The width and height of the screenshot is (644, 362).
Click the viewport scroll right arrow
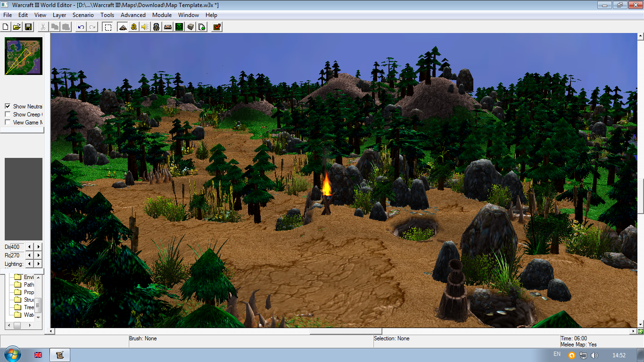634,331
